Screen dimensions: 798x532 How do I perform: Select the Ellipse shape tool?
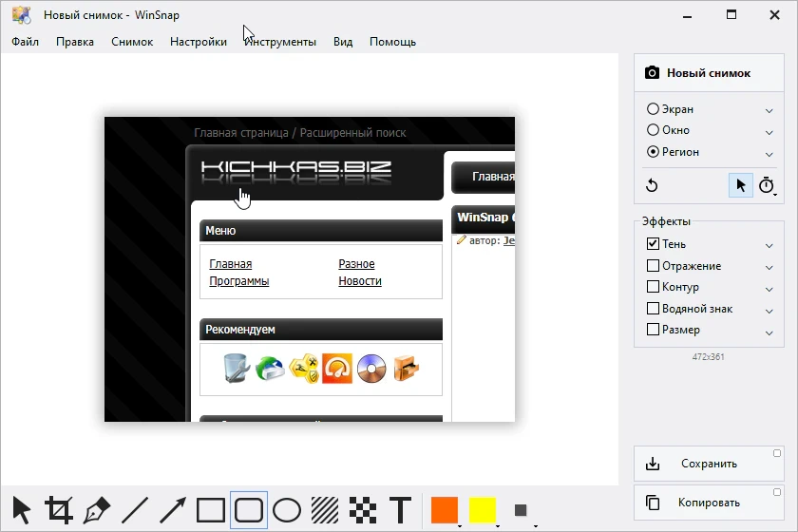[x=287, y=510]
